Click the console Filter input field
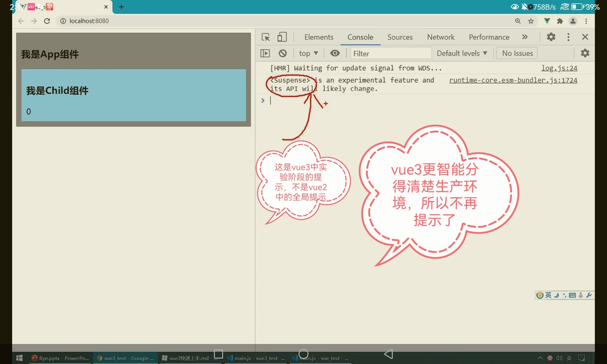607x364 pixels. point(391,53)
